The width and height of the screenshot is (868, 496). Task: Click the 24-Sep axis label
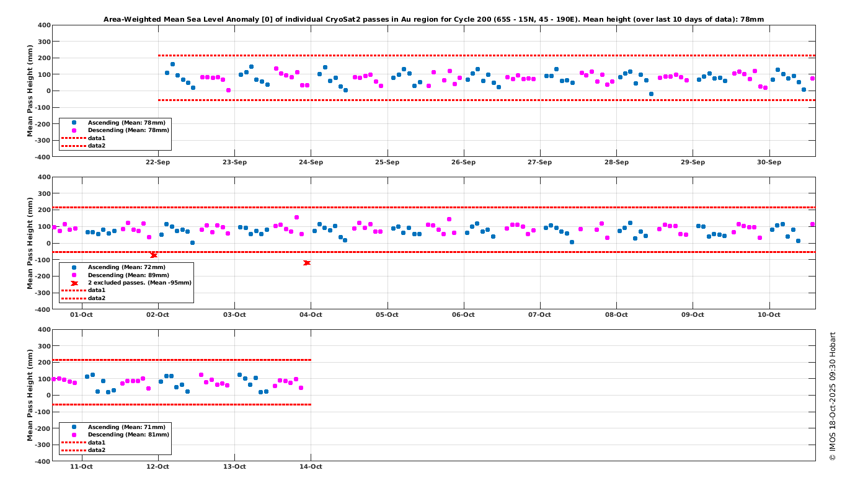311,162
